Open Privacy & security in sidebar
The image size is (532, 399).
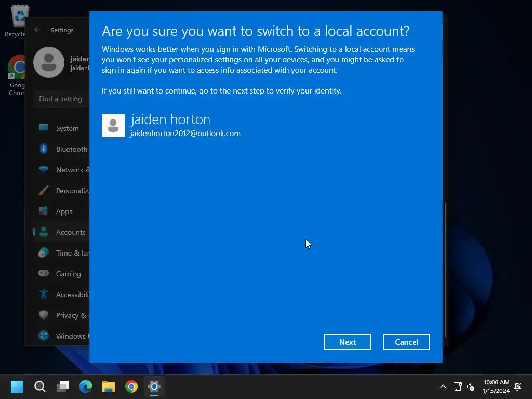click(x=62, y=315)
